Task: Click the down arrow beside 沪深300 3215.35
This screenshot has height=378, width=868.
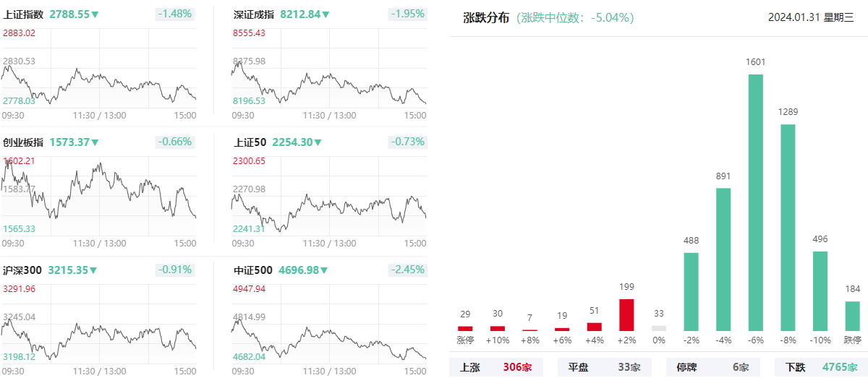Action: point(94,270)
